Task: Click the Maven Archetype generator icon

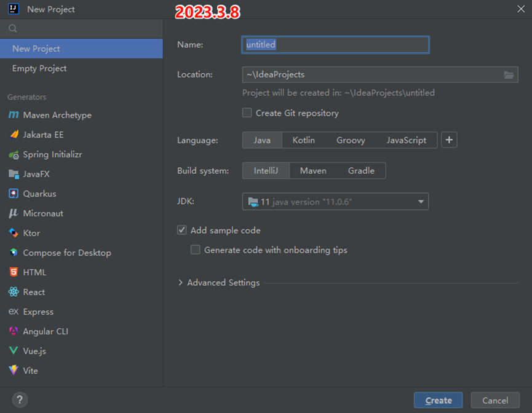Action: (14, 115)
